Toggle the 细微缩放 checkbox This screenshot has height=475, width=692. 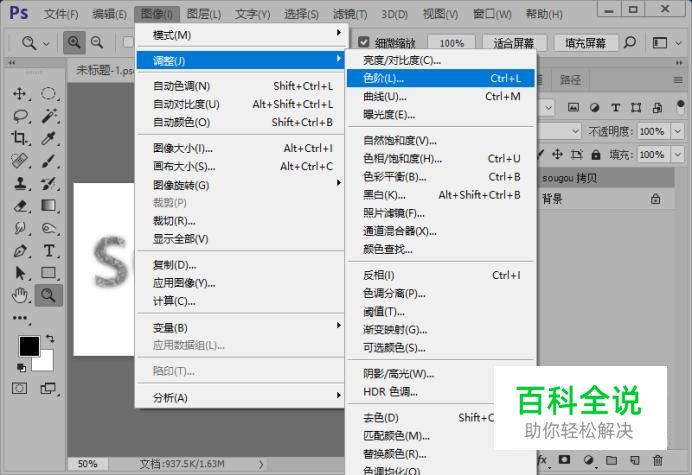pos(364,42)
